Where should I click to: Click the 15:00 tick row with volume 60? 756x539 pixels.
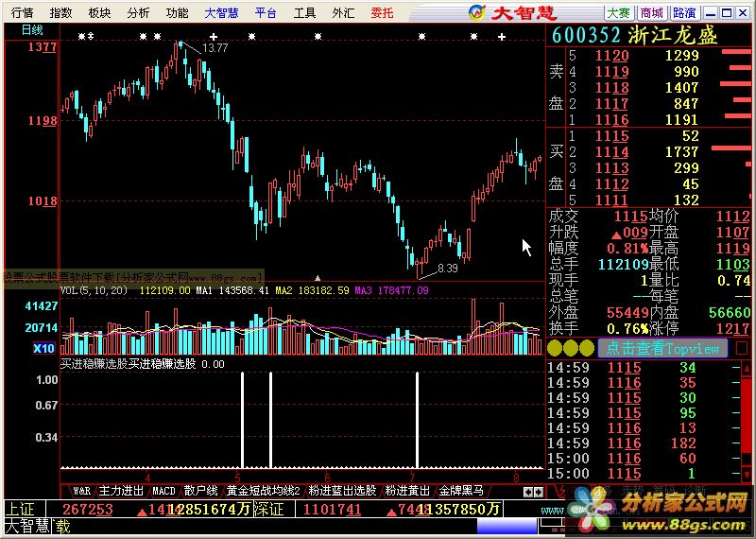pyautogui.click(x=643, y=459)
